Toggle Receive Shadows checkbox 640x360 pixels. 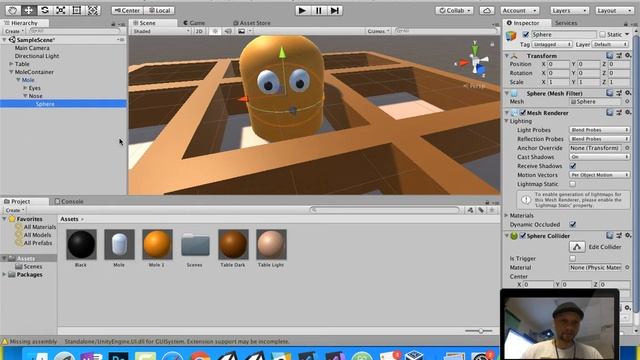click(573, 166)
